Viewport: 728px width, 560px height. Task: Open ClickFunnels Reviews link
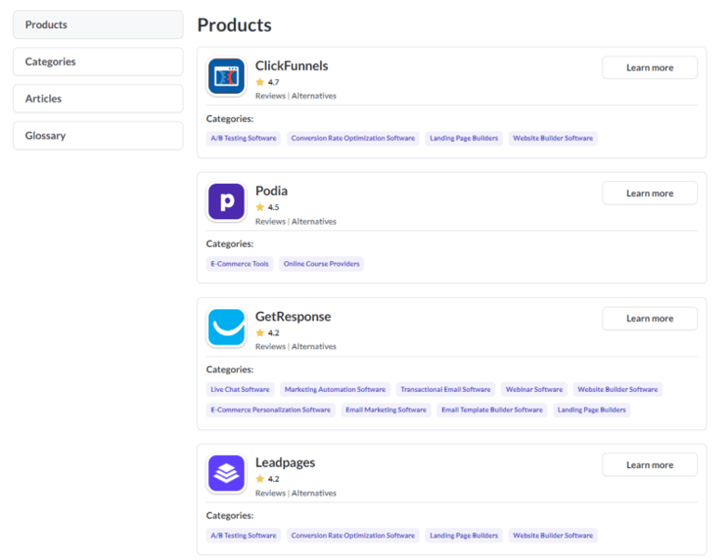tap(270, 96)
